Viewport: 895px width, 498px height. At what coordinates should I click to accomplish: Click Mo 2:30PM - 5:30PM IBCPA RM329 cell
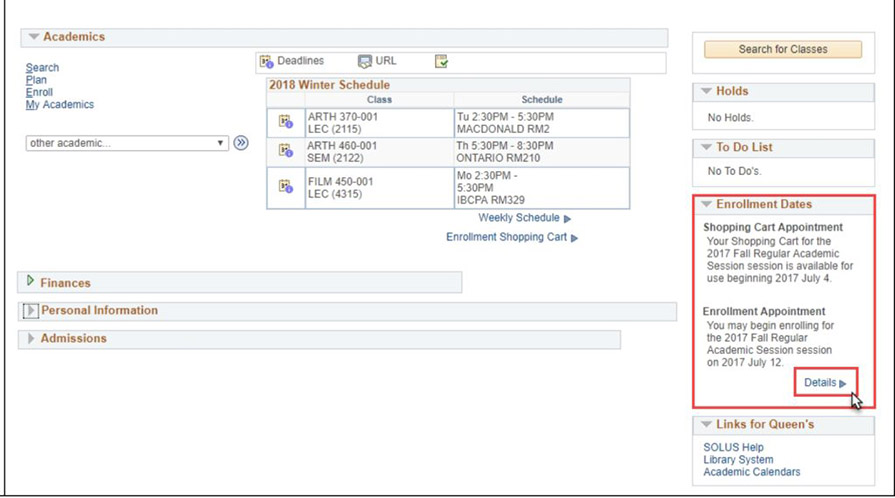pos(542,188)
